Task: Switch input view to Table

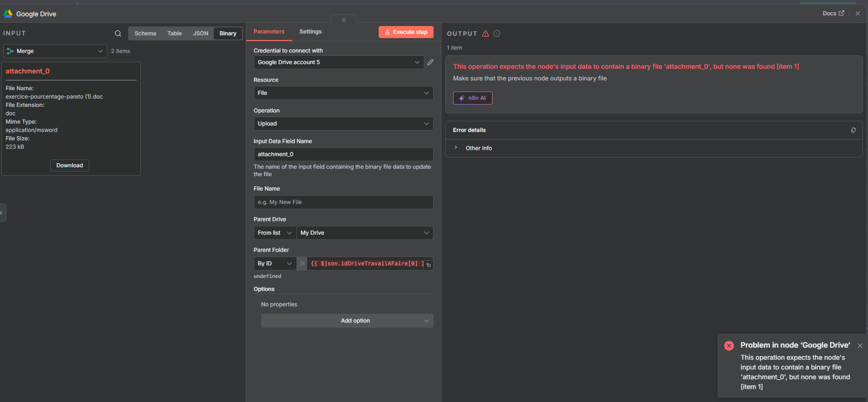Action: 174,33
